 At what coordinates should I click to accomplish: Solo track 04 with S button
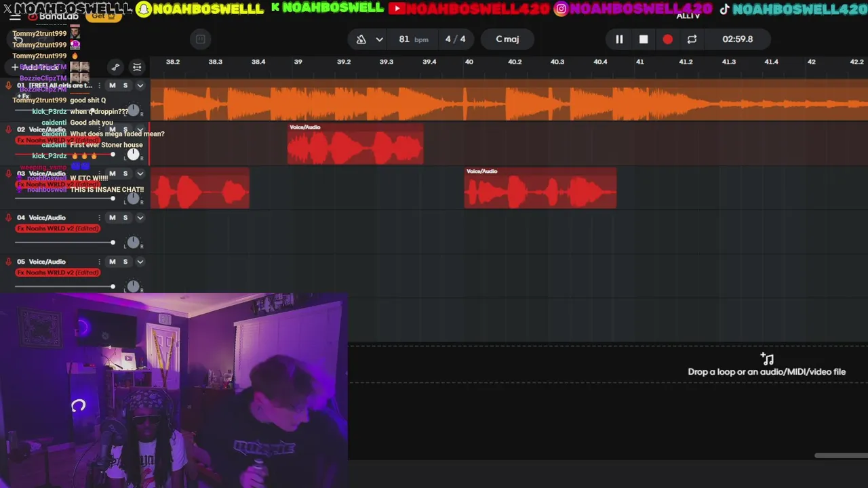click(x=125, y=218)
